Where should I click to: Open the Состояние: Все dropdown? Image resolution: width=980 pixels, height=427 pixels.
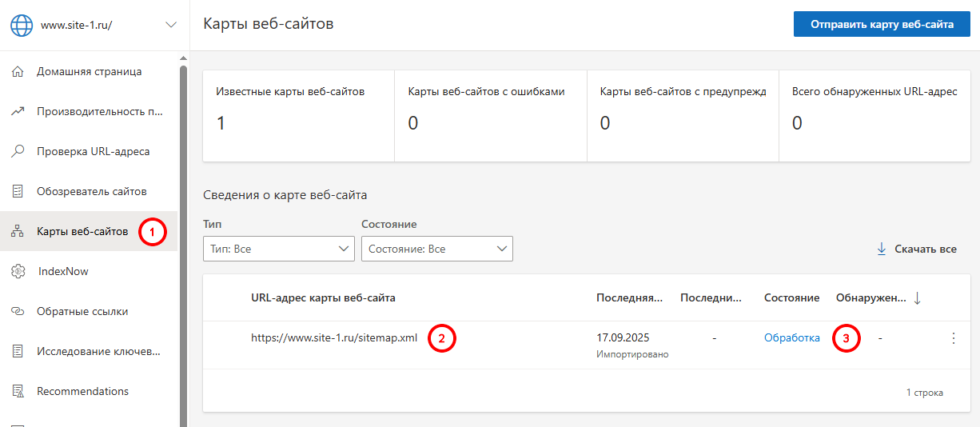[x=437, y=249]
